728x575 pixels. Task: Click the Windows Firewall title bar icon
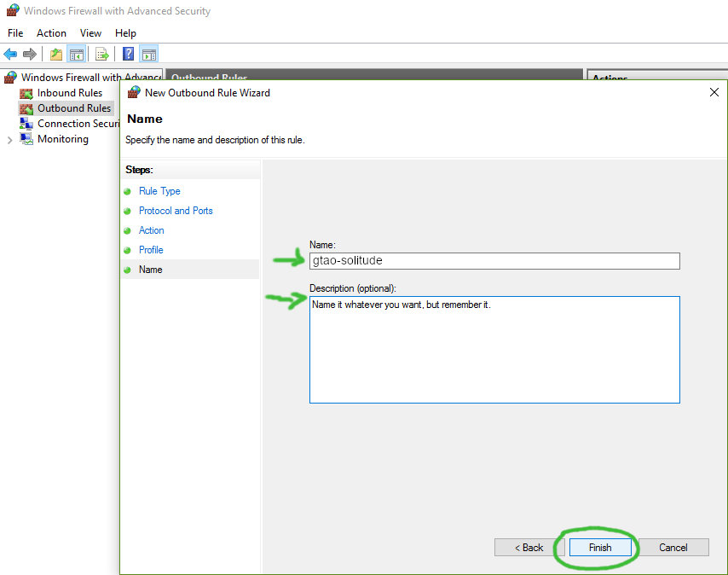tap(13, 10)
